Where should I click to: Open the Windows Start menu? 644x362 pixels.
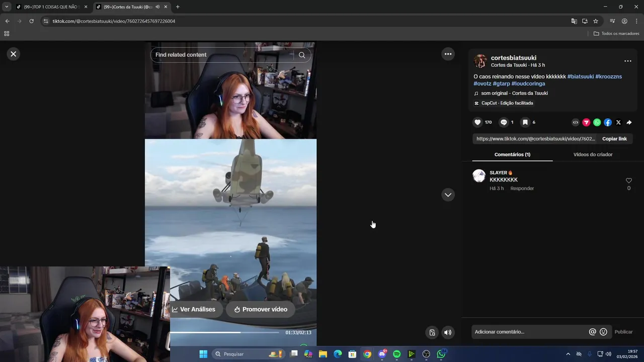tap(203, 354)
